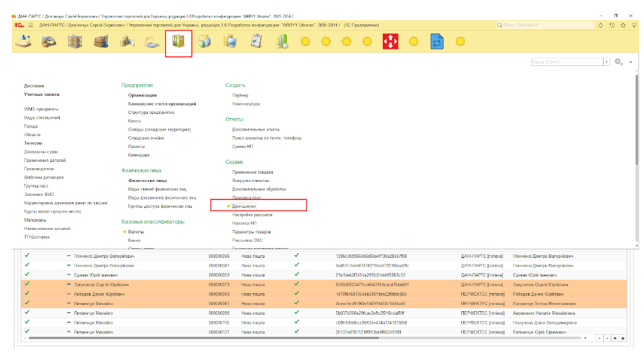Toggle the favorite star next to Дропшипінг

229,206
